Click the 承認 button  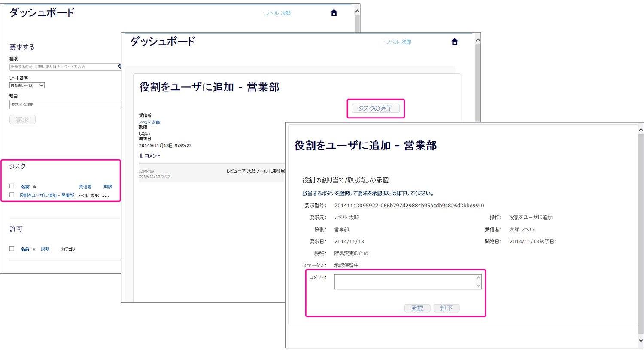coord(417,308)
